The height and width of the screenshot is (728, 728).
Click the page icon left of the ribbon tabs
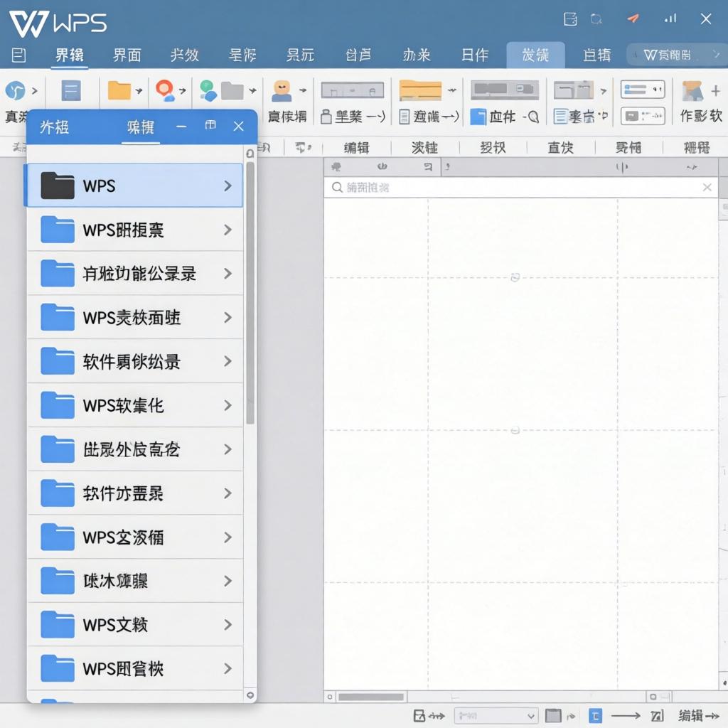[x=18, y=55]
